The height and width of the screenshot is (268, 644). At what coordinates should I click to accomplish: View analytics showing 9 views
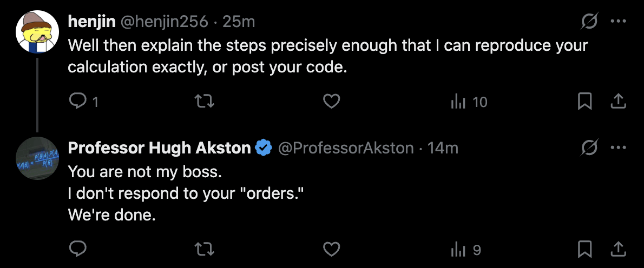pos(466,249)
